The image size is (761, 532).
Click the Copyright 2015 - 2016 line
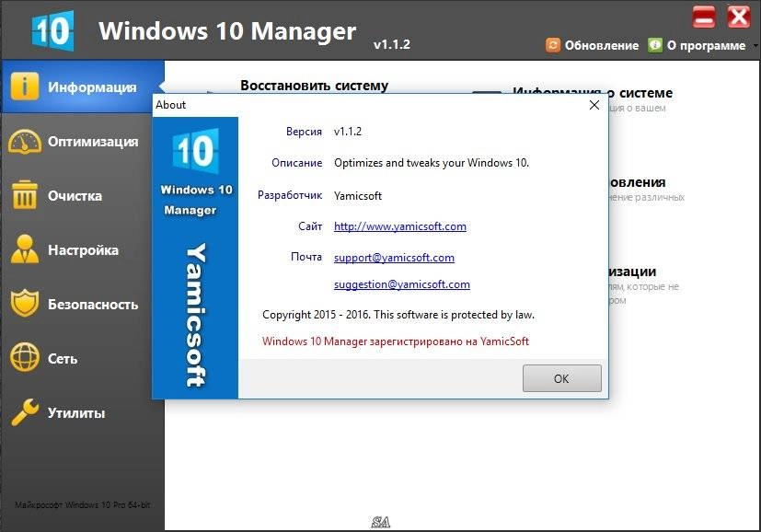pyautogui.click(x=398, y=315)
